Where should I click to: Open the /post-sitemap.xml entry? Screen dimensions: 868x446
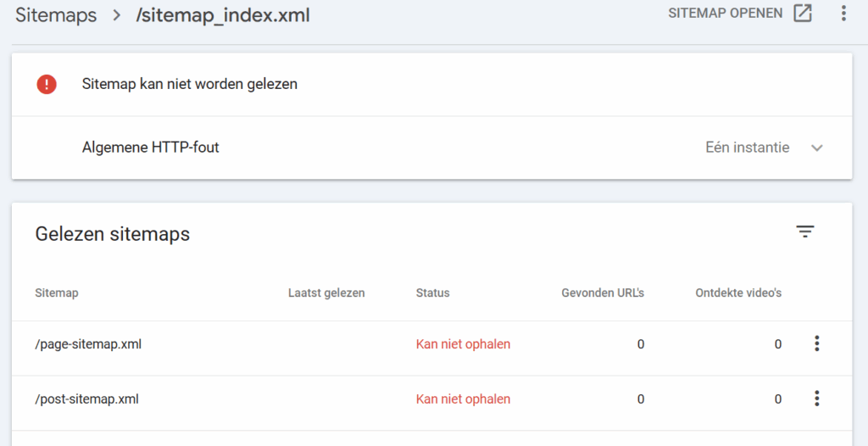tap(86, 399)
